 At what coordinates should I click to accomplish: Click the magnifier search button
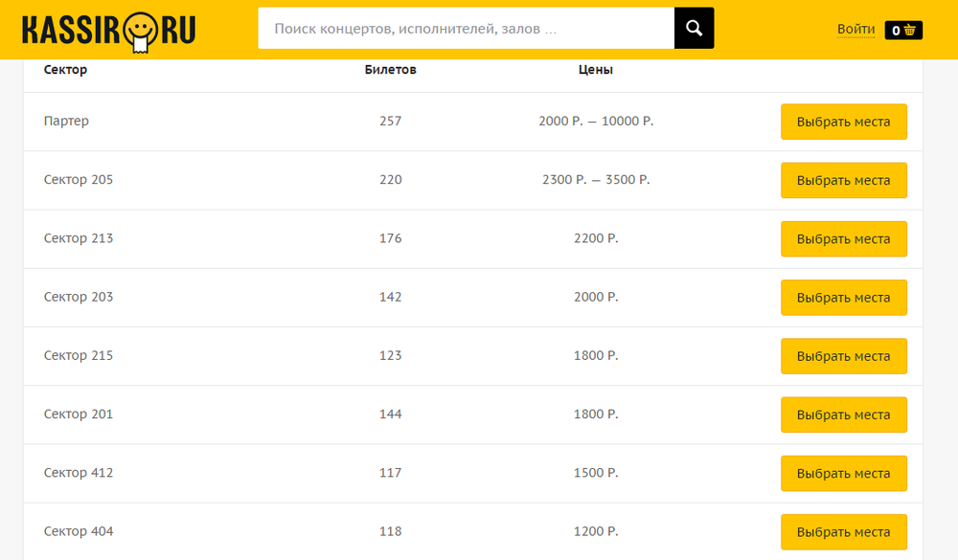(x=694, y=29)
